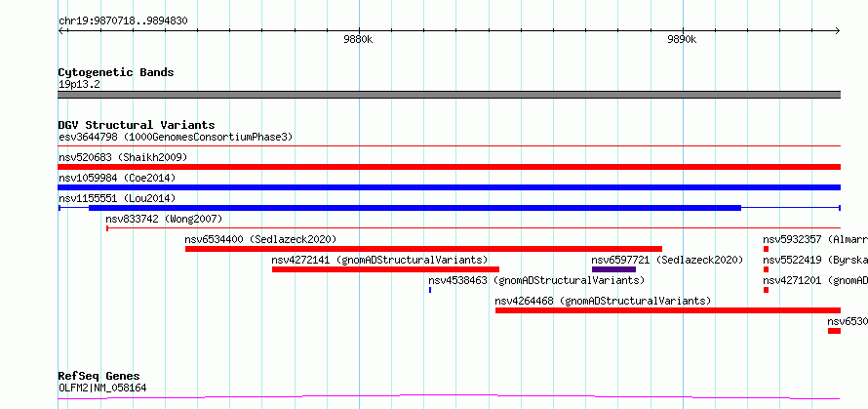Click the small red nsv5932357 marker
Image resolution: width=868 pixels, height=409 pixels.
(767, 249)
